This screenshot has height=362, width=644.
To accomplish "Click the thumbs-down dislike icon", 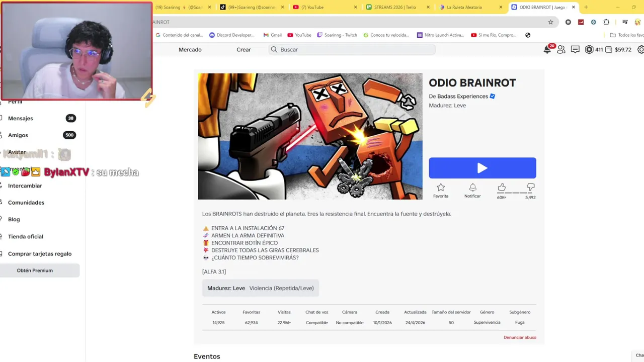I will point(530,187).
